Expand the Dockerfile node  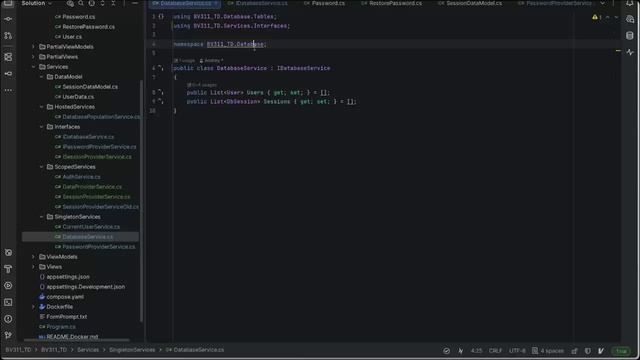click(33, 307)
